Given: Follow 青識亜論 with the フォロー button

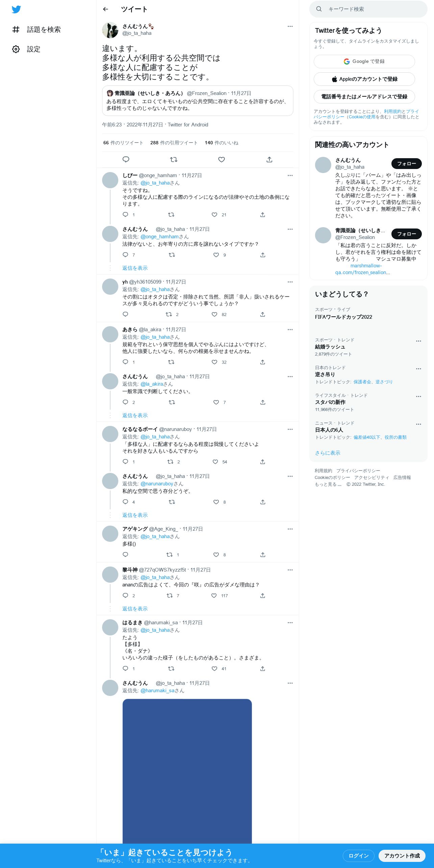Looking at the screenshot, I should point(407,234).
